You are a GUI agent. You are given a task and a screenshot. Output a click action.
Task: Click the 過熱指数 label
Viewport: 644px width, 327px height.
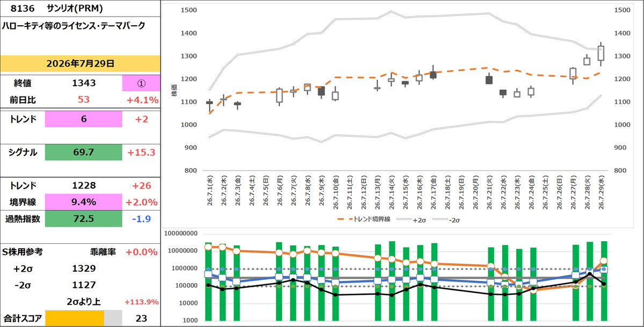(x=22, y=219)
